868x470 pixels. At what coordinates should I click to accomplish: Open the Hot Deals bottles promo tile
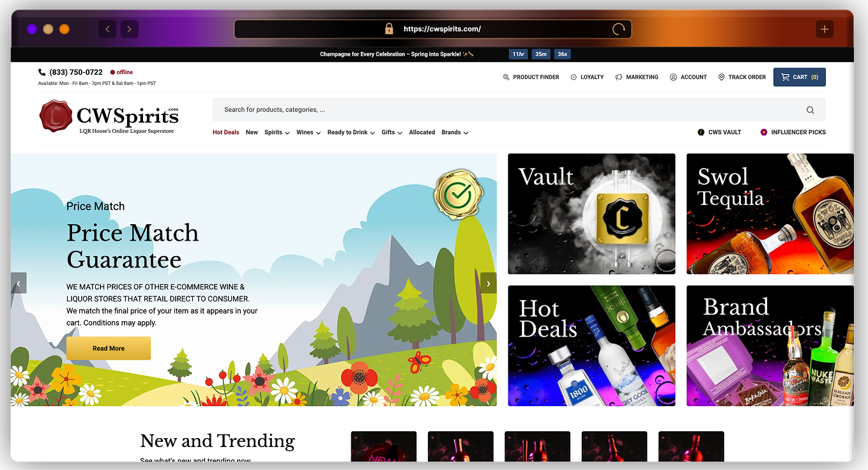[591, 345]
